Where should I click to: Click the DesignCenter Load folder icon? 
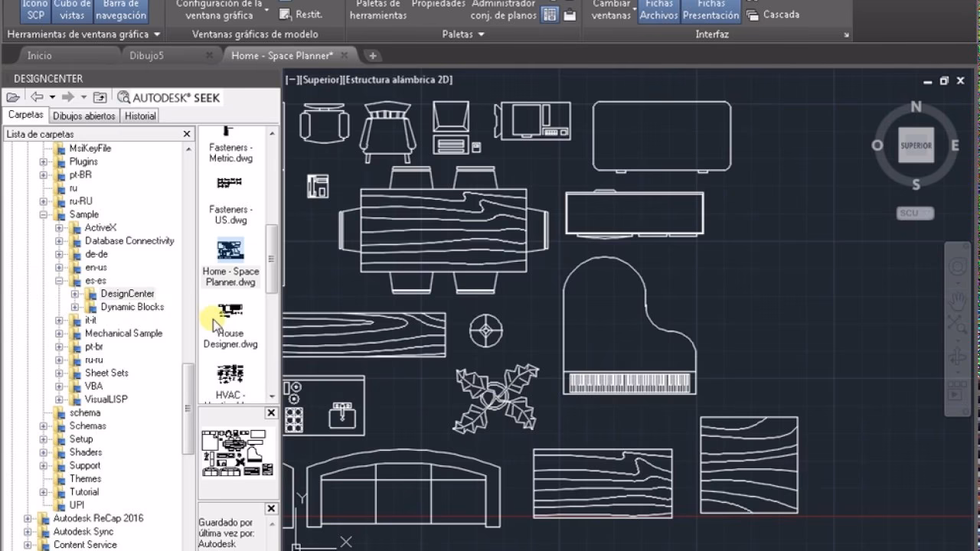click(x=12, y=97)
